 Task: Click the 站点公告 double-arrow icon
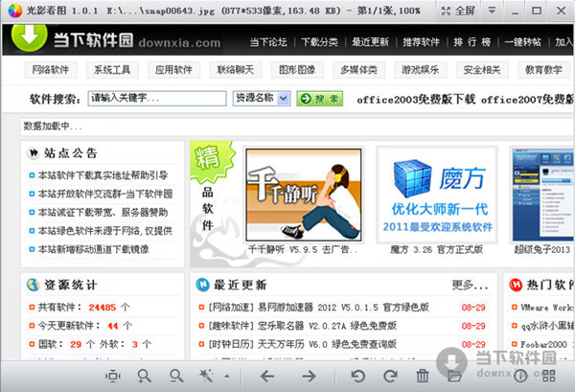34,153
